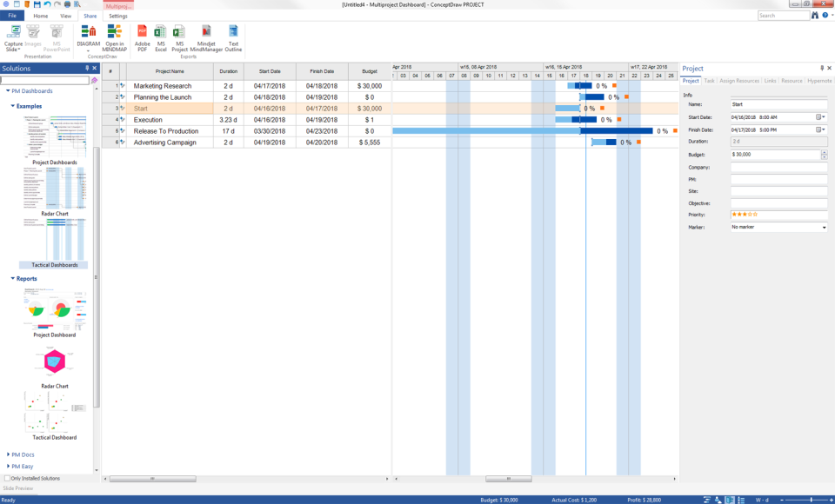Open the Task tab in Project panel
835x504 pixels.
coord(710,81)
